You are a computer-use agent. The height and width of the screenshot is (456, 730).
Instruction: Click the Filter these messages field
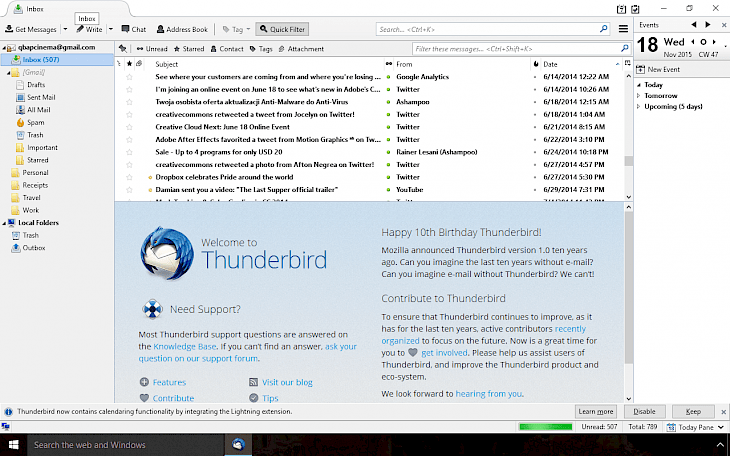[x=521, y=48]
